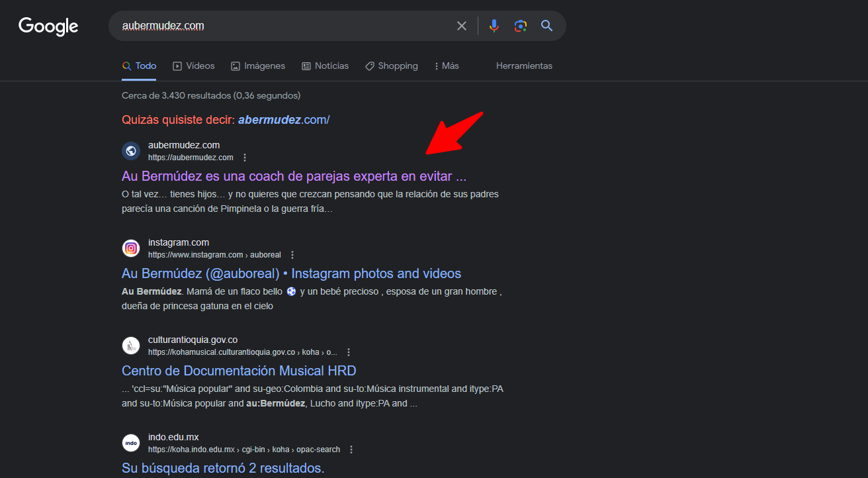Open 'Su búsqueda retornó 2 resultados' result

pyautogui.click(x=223, y=468)
